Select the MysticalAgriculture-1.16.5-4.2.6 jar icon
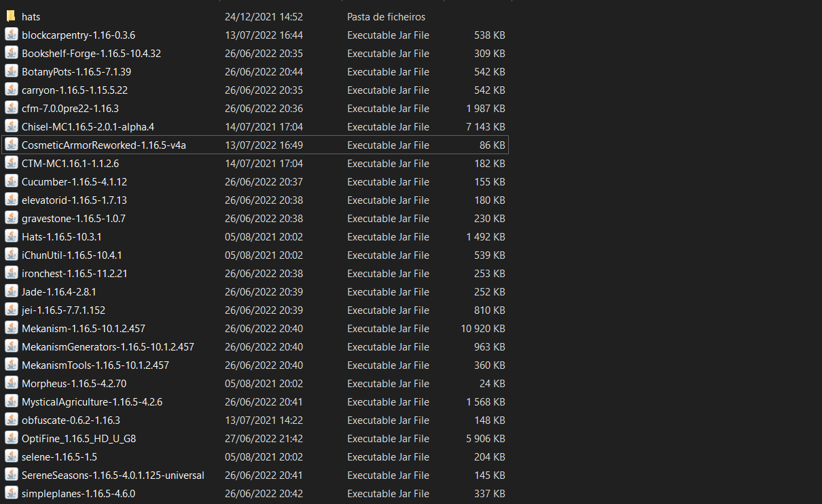The image size is (822, 504). pyautogui.click(x=11, y=401)
